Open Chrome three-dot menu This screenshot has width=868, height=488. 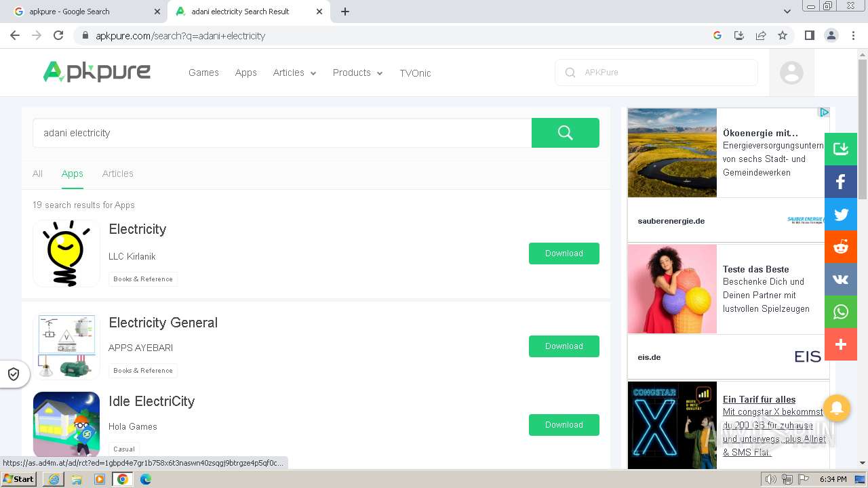point(853,35)
